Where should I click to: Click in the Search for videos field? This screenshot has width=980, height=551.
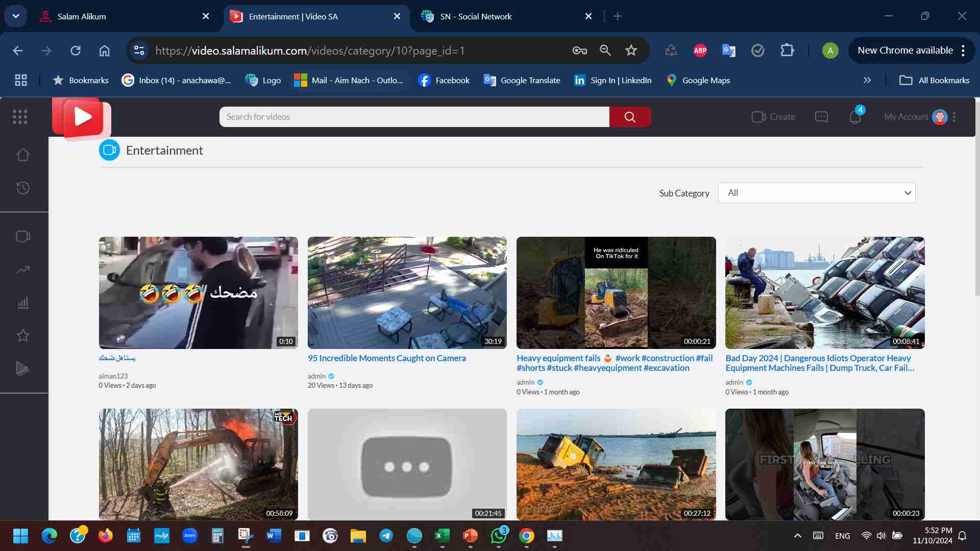414,117
